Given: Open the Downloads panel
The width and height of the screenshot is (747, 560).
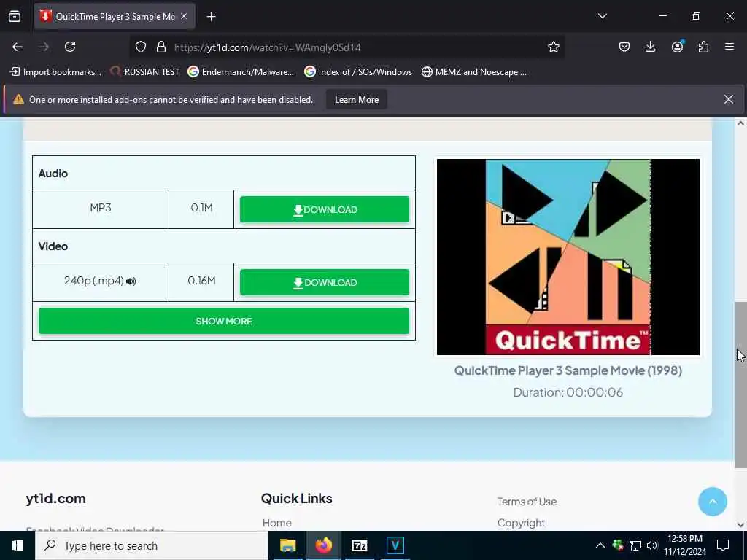Looking at the screenshot, I should (x=650, y=47).
